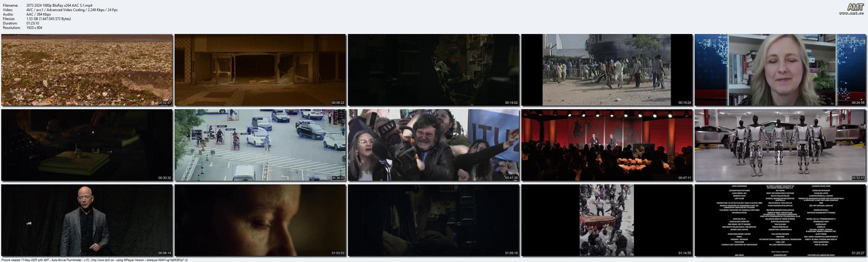Select the abandoned storefront thumbnail at 00:08:22
The image size is (868, 262).
pos(260,70)
